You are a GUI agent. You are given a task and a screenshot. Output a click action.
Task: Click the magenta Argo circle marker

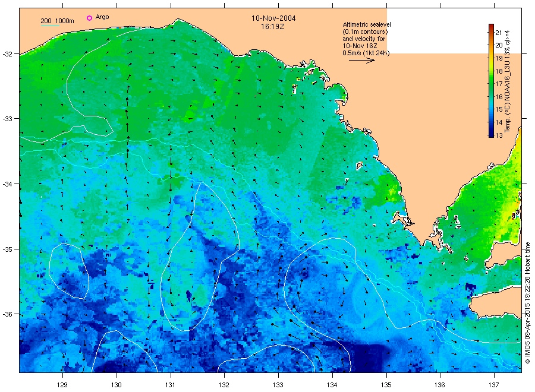click(89, 18)
